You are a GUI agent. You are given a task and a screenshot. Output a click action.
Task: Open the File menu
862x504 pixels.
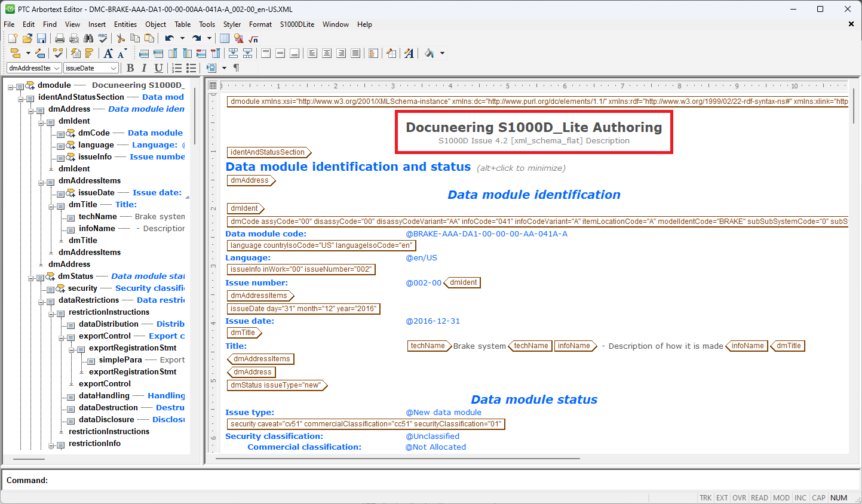(x=9, y=24)
